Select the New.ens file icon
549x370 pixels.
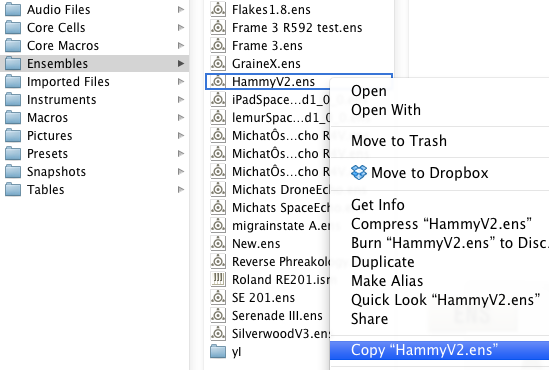(x=218, y=243)
